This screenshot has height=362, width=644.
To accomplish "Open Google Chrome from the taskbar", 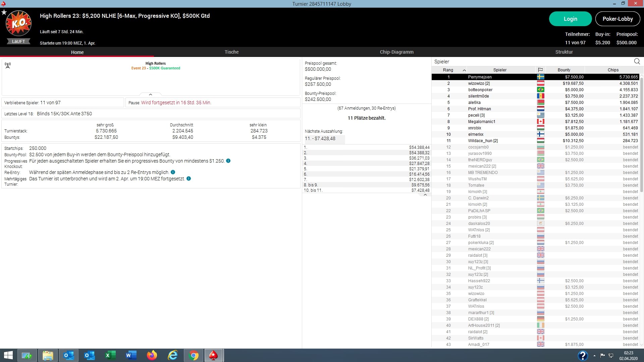I will coord(193,355).
